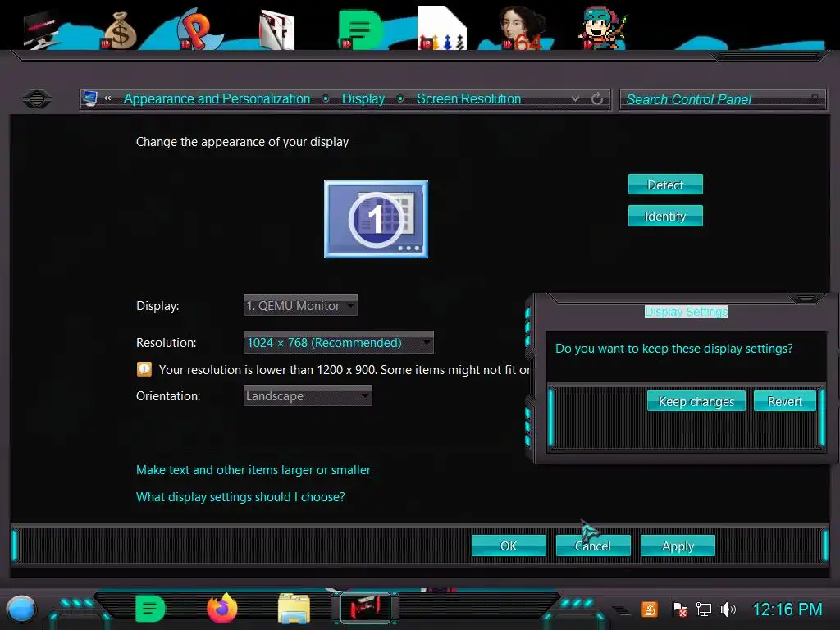The height and width of the screenshot is (630, 840).
Task: Click the Control Panel icon in address bar
Action: (90, 98)
